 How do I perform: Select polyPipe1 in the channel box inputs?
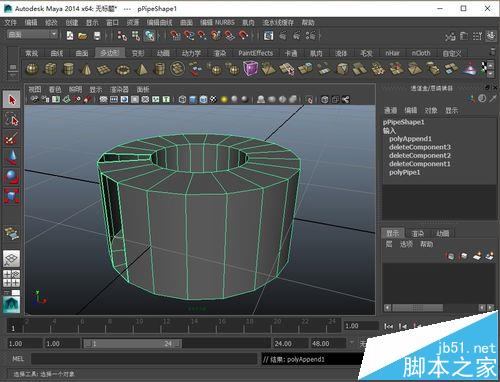tap(405, 172)
